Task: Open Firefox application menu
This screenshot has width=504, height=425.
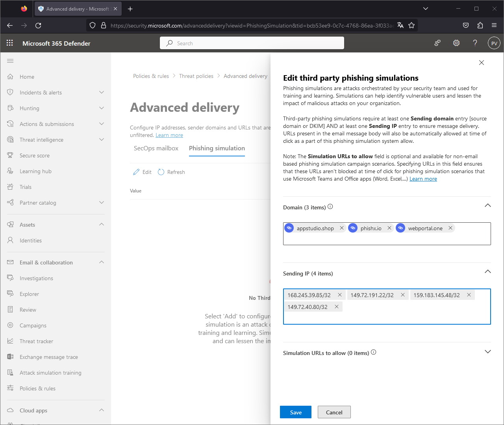Action: 494,25
